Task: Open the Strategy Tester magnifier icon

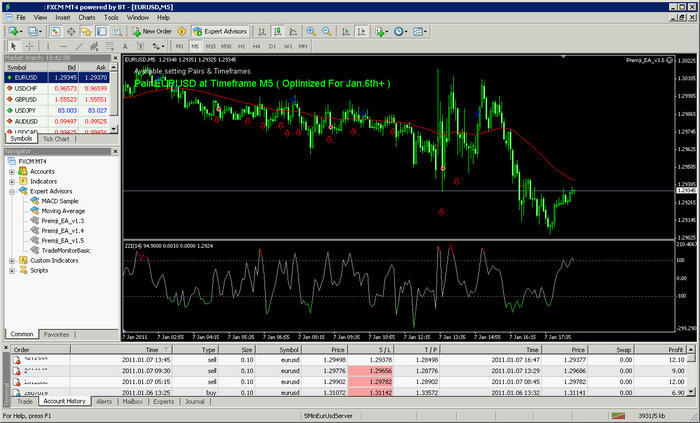Action: point(117,31)
